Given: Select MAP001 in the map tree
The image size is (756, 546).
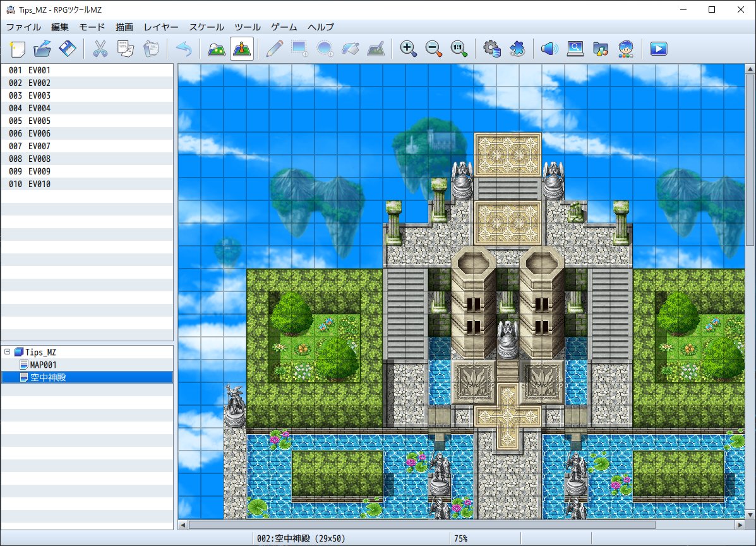Looking at the screenshot, I should 43,365.
